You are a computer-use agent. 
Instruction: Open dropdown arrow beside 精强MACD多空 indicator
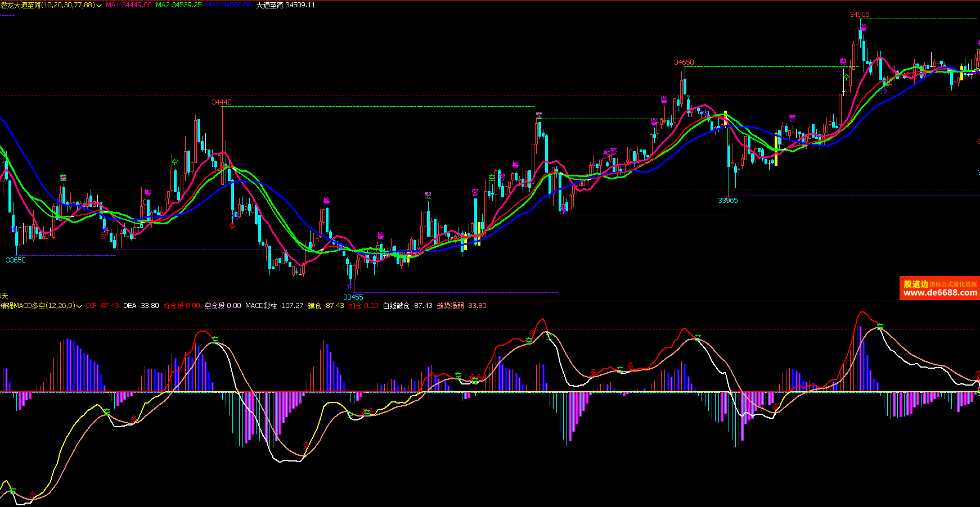pyautogui.click(x=80, y=306)
